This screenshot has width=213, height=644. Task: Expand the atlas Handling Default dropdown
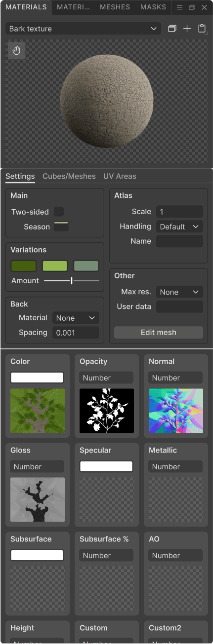pos(179,227)
